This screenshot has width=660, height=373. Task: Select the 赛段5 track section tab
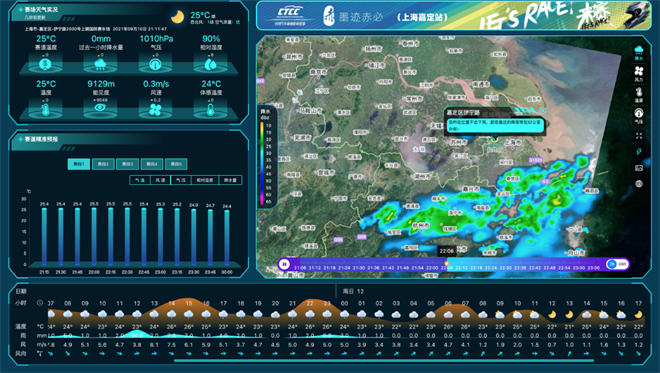[x=176, y=164]
